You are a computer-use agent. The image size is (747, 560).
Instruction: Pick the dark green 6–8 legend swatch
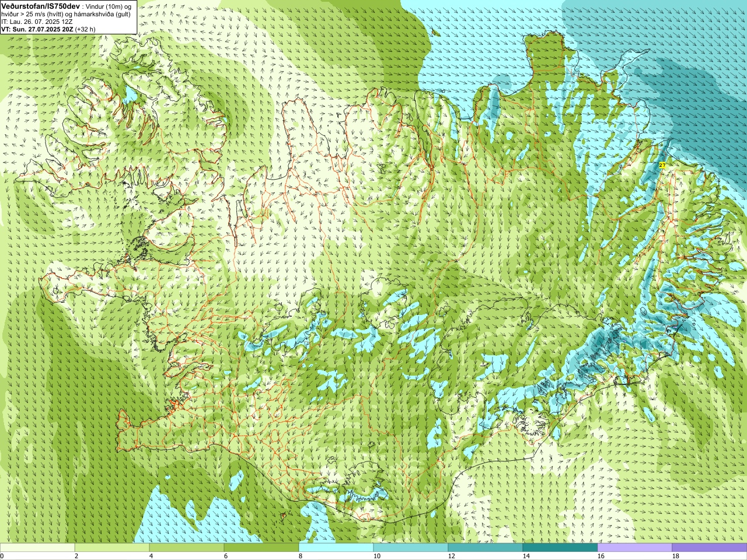point(261,548)
